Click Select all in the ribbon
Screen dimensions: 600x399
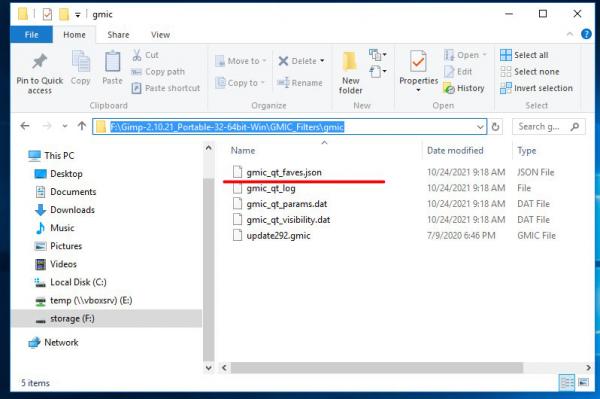tap(524, 55)
